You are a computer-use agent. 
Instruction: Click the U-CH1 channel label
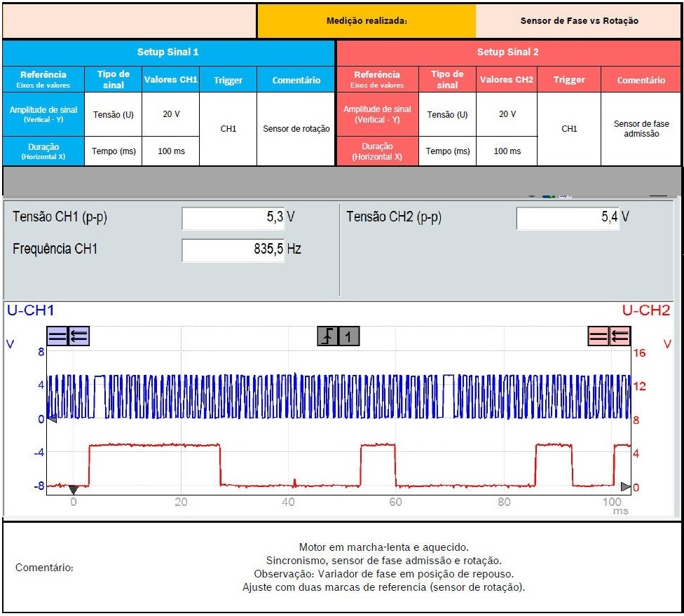click(x=30, y=310)
